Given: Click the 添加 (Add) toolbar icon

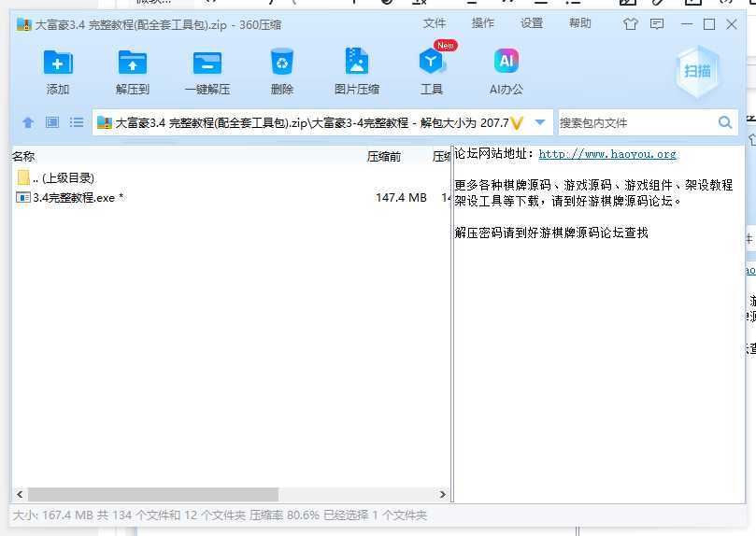Looking at the screenshot, I should tap(58, 63).
